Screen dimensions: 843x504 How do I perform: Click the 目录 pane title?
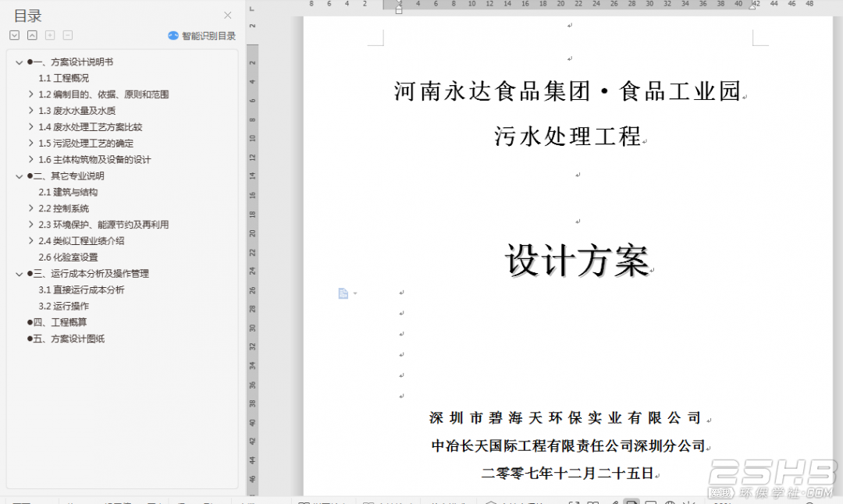coord(27,16)
